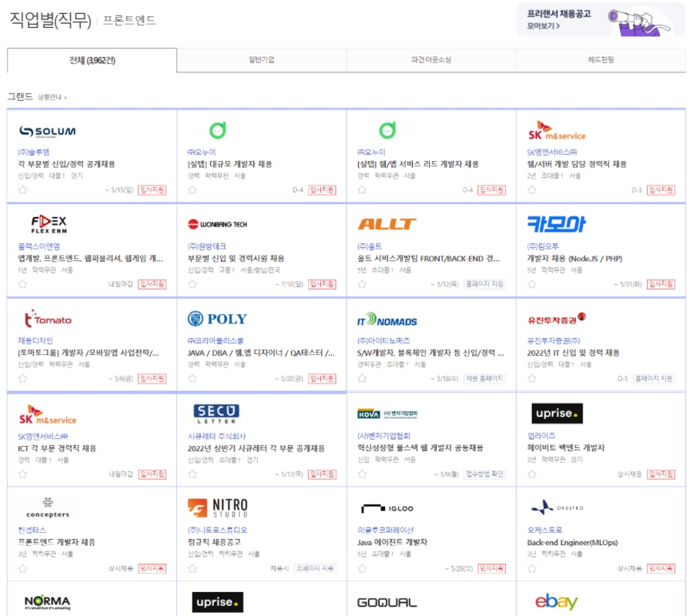Select the 파견아웃소싱 tab
Viewport: 693px width, 616px height.
tap(431, 60)
